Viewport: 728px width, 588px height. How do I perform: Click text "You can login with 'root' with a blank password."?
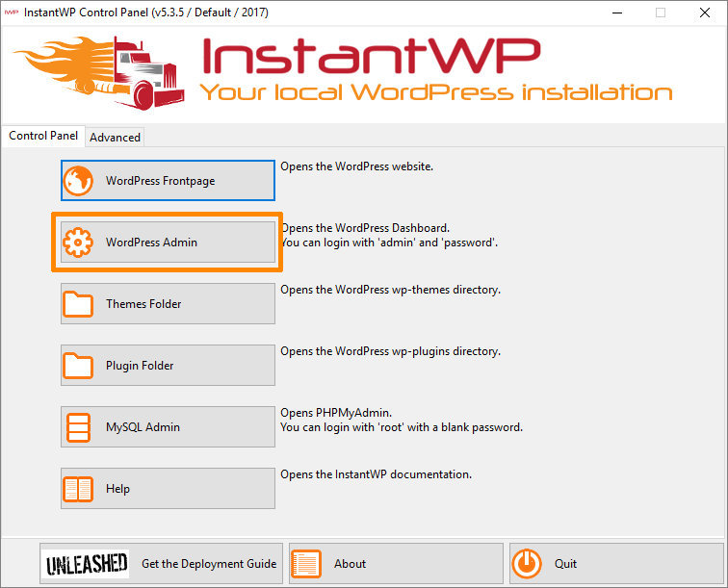click(402, 427)
